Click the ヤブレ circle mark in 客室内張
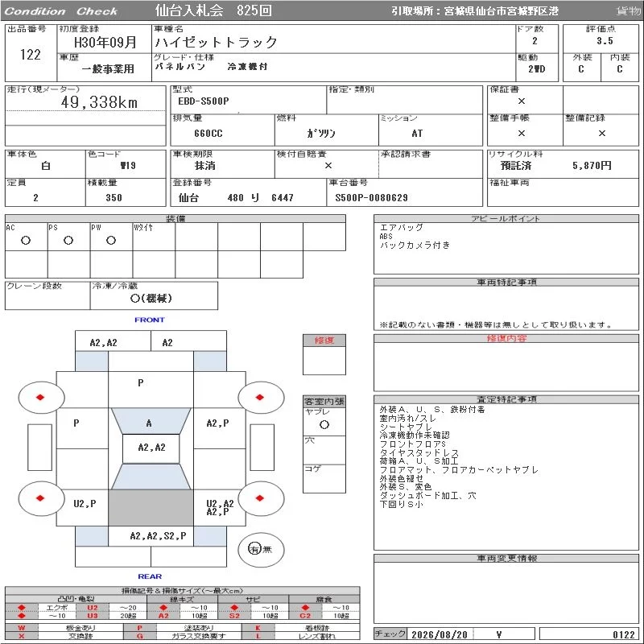The image size is (644, 644). click(324, 425)
